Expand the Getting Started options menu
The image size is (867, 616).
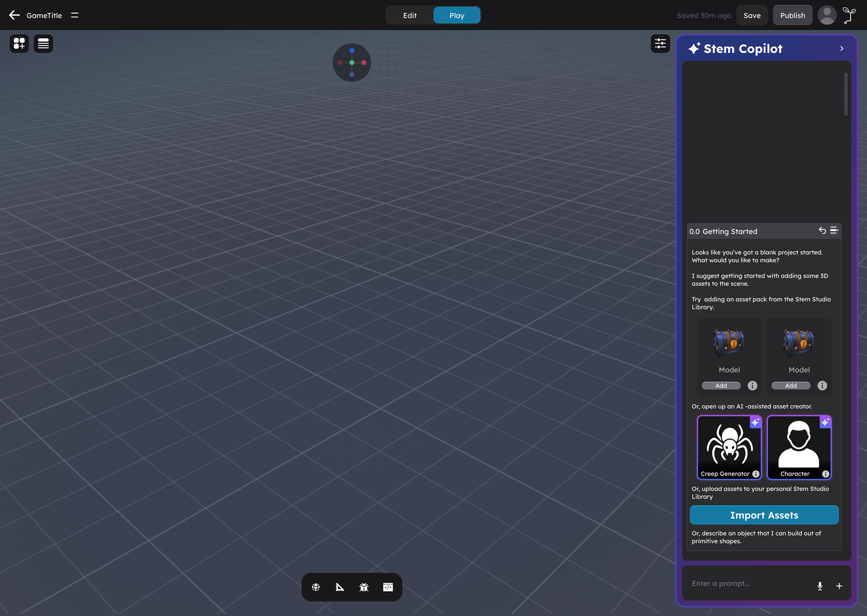pos(834,231)
